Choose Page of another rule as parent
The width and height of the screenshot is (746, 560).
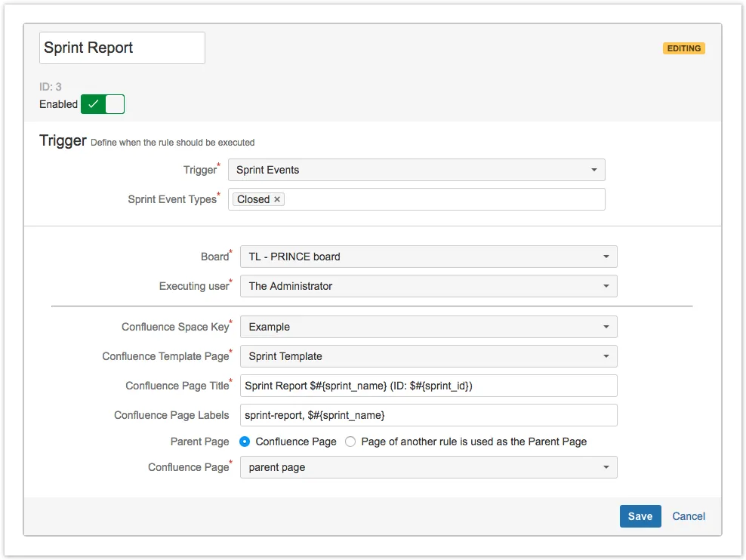[350, 442]
